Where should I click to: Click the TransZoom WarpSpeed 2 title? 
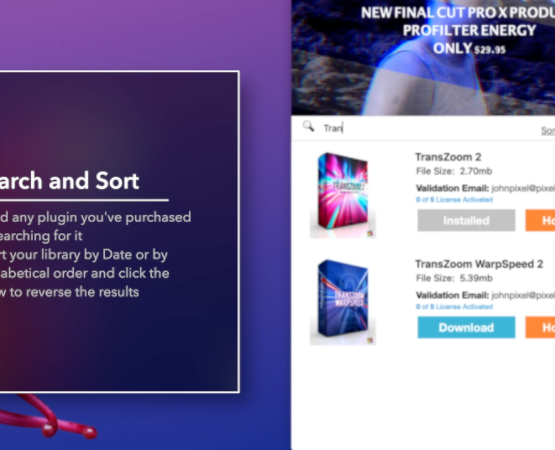click(479, 264)
